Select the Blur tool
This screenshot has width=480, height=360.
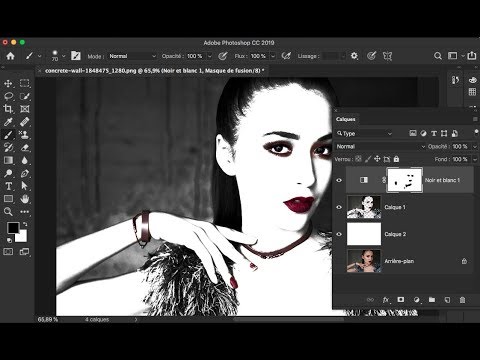pos(24,160)
